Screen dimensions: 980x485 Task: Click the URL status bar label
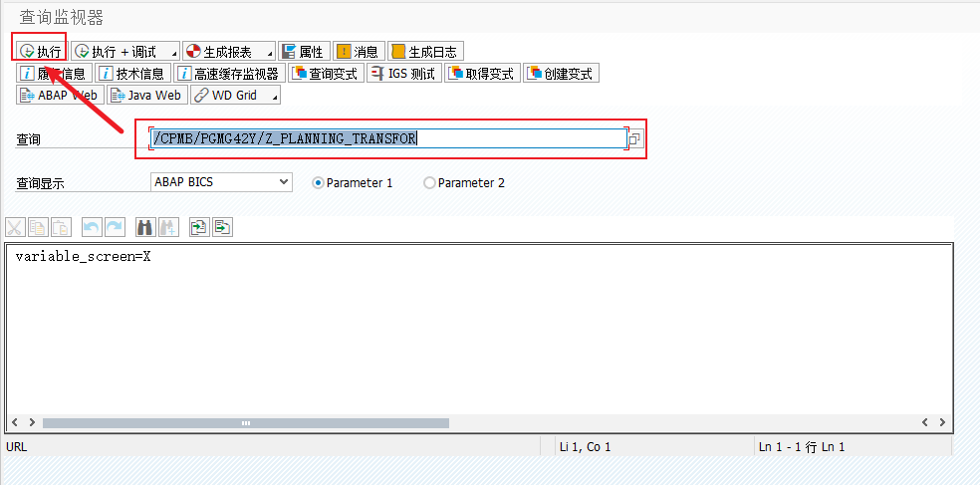tap(16, 447)
